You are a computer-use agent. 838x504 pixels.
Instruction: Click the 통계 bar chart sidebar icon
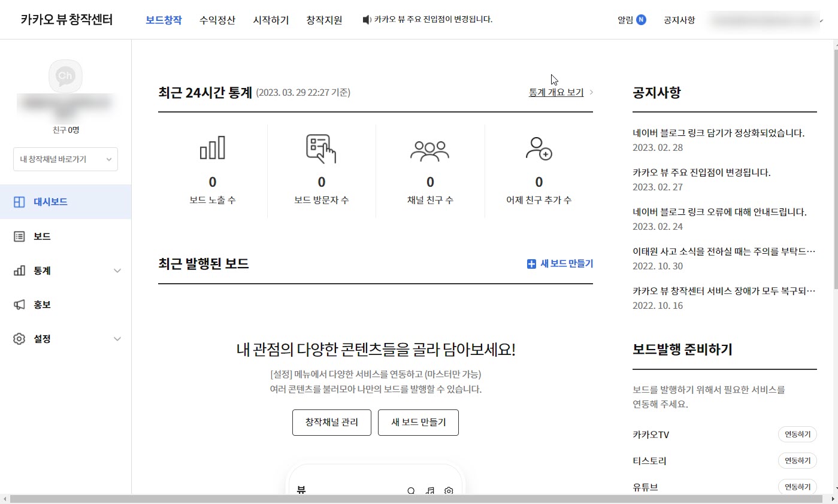pos(19,271)
